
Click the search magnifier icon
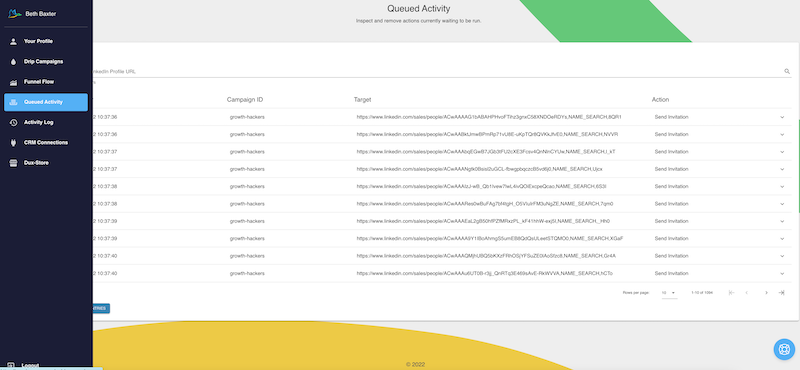pyautogui.click(x=787, y=71)
